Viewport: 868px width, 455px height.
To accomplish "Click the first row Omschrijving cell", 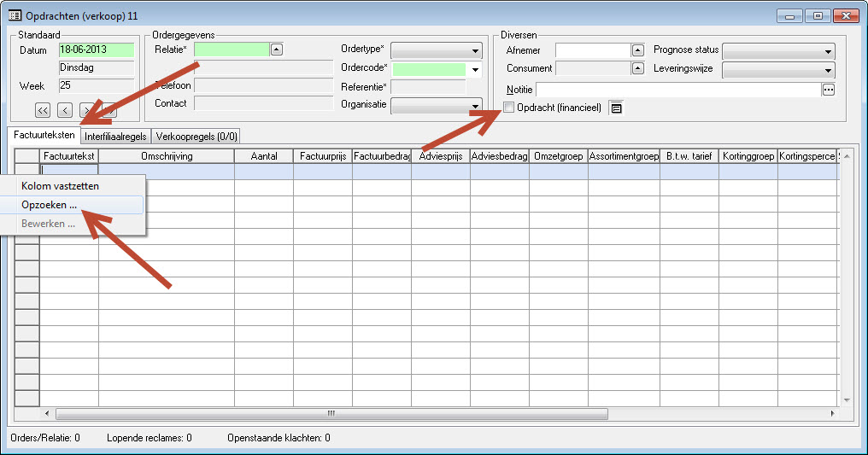I will coord(167,172).
